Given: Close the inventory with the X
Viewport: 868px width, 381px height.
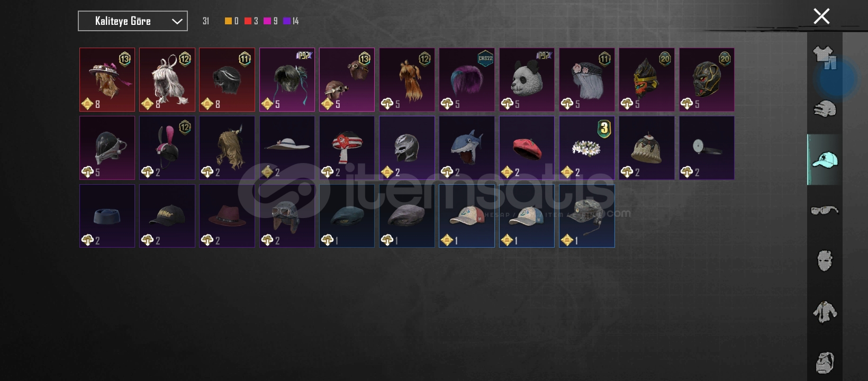Looking at the screenshot, I should coord(821,16).
